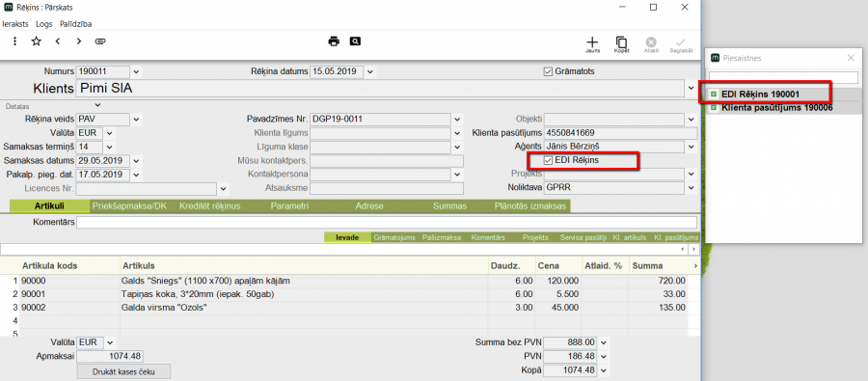Click green icon next to Klienta pasūtījums 190006
Screen dimensions: 868x381
[x=714, y=107]
